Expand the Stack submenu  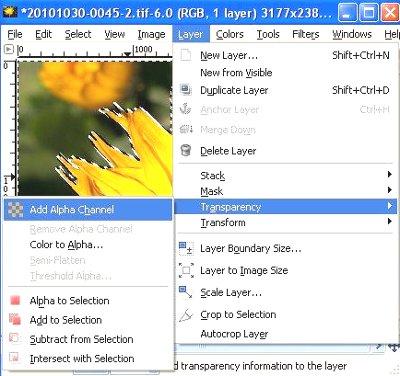(286, 175)
